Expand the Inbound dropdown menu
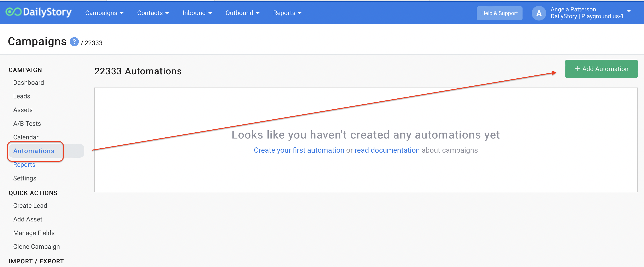 click(x=197, y=13)
